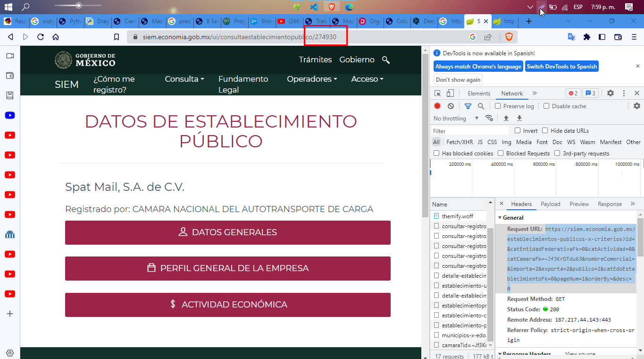This screenshot has width=644, height=359.
Task: Export requests as HAR file
Action: click(519, 118)
